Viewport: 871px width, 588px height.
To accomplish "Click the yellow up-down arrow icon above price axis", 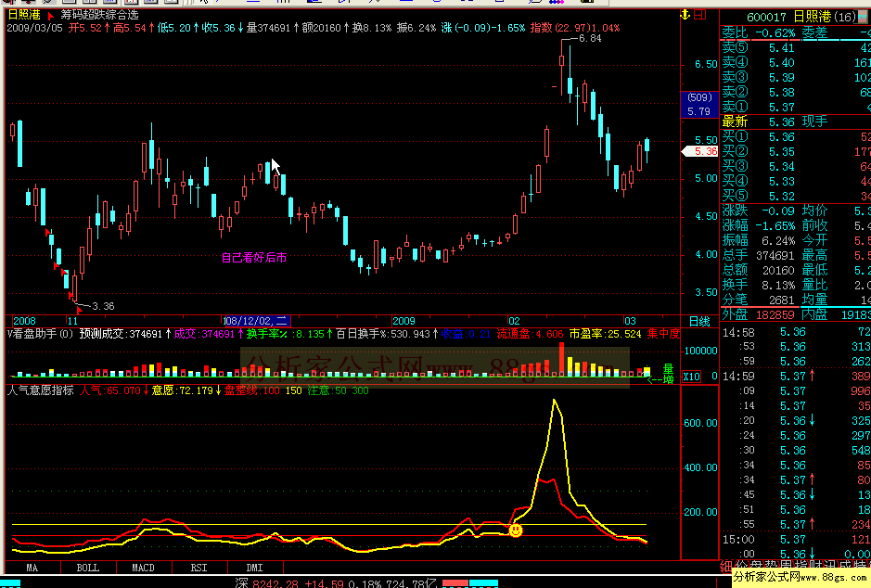I will (x=685, y=15).
